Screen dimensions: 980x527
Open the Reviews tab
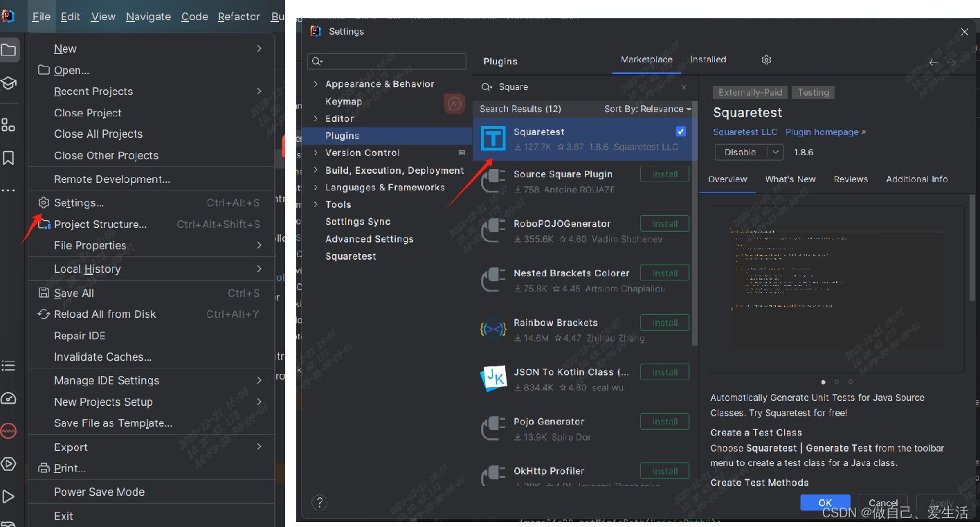851,179
